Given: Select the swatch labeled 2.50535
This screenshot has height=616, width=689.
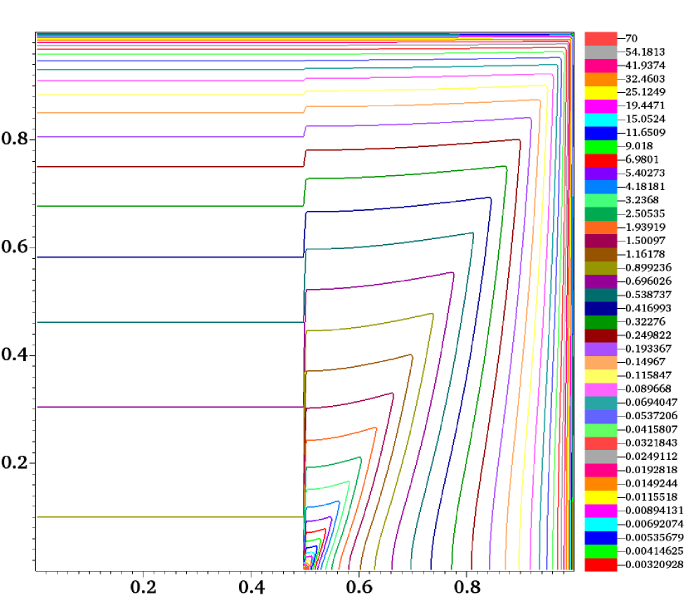Looking at the screenshot, I should point(601,214).
